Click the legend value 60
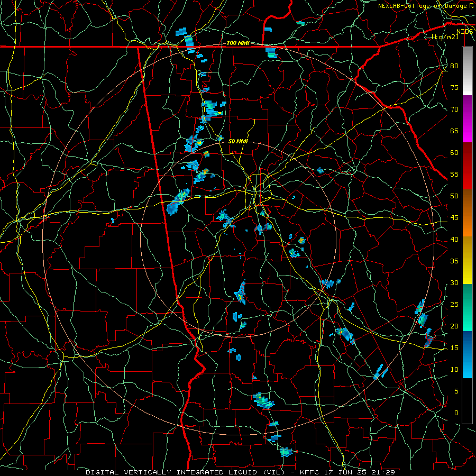The width and height of the screenshot is (476, 476). click(454, 153)
